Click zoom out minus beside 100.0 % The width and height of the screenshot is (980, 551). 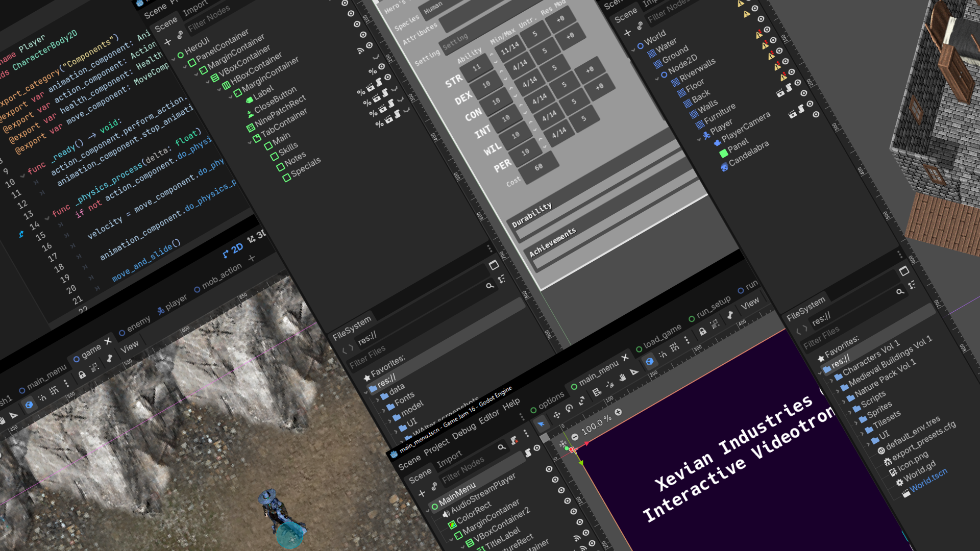[575, 437]
